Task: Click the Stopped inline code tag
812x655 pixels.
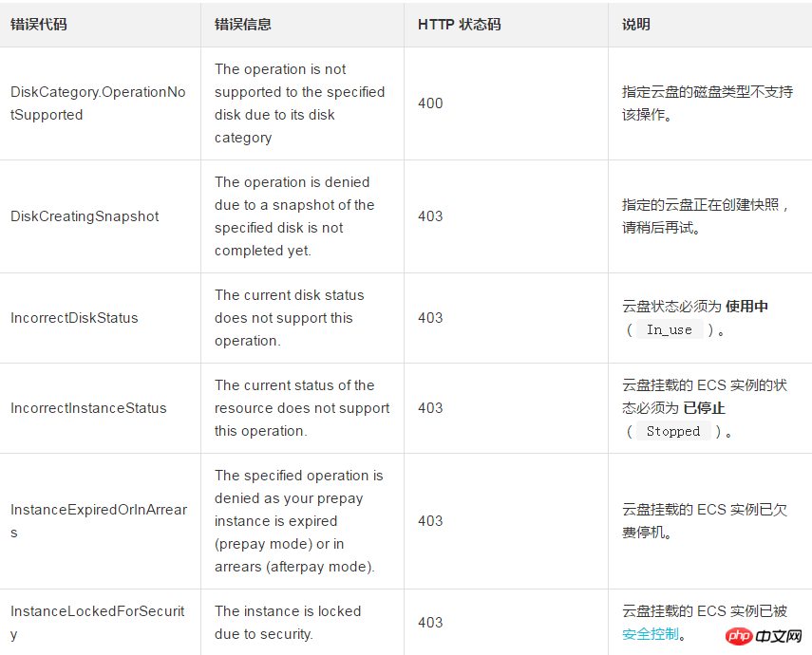Action: (x=672, y=431)
